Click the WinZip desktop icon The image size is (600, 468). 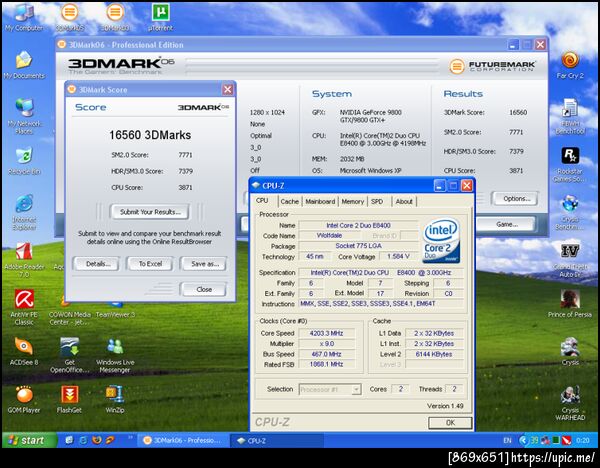116,395
